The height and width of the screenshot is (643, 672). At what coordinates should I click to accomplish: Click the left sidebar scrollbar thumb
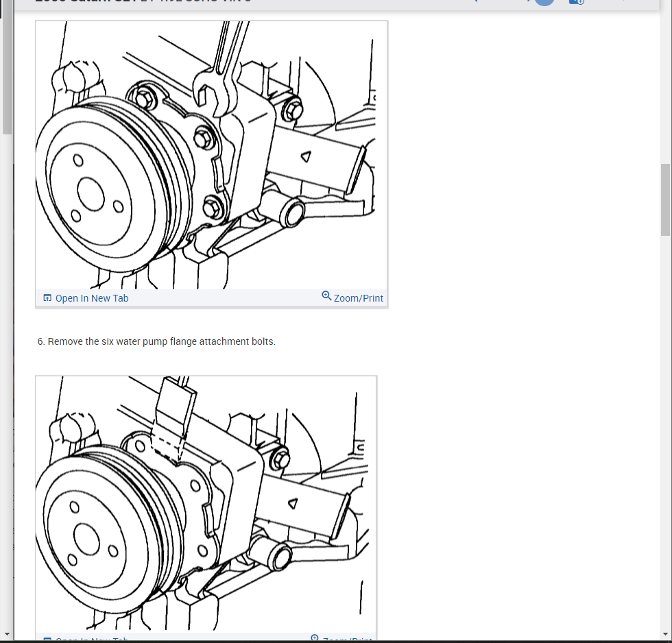(6, 75)
